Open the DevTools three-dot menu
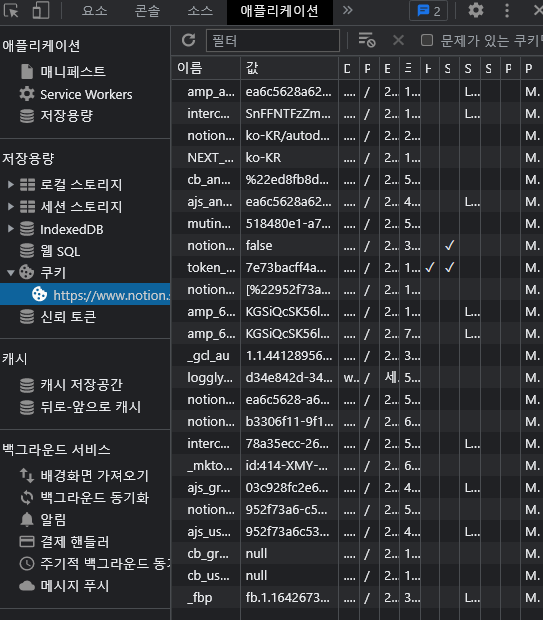 point(507,11)
